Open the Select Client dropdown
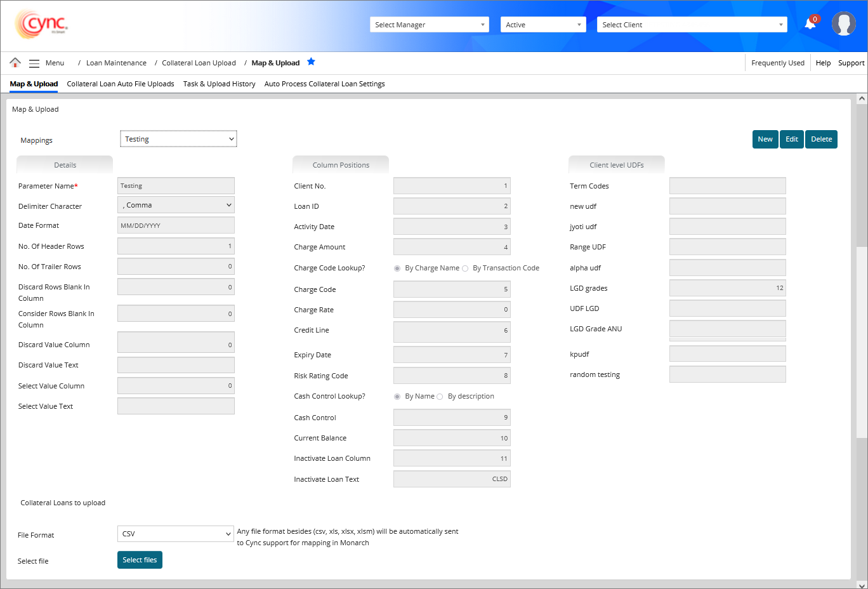The image size is (868, 589). click(x=692, y=25)
